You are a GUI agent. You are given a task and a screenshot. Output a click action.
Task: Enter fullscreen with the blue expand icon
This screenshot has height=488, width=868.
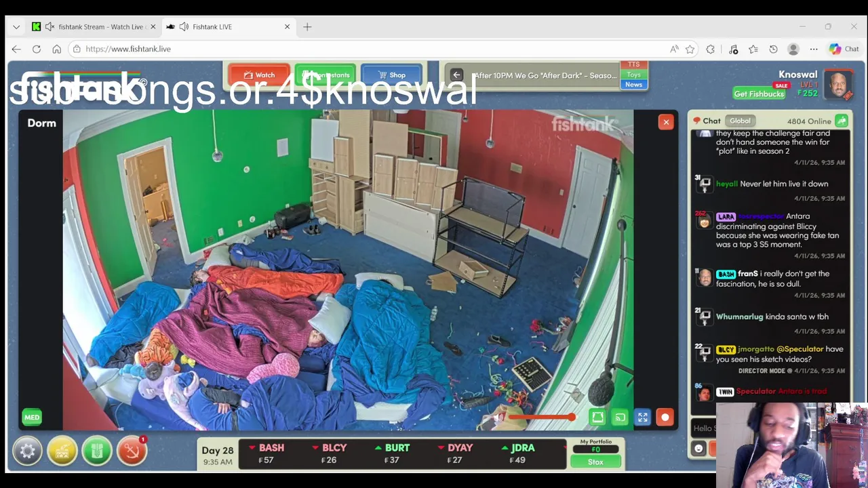(x=642, y=418)
